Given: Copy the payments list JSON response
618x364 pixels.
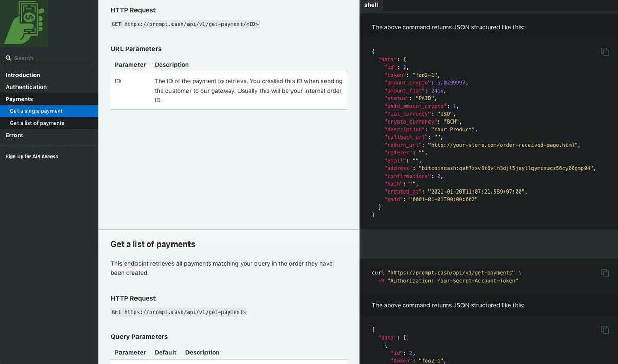Looking at the screenshot, I should 605,330.
